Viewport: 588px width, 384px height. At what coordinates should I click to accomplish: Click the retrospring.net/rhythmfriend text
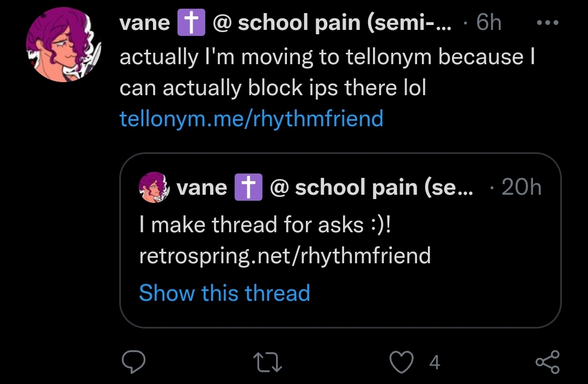285,256
